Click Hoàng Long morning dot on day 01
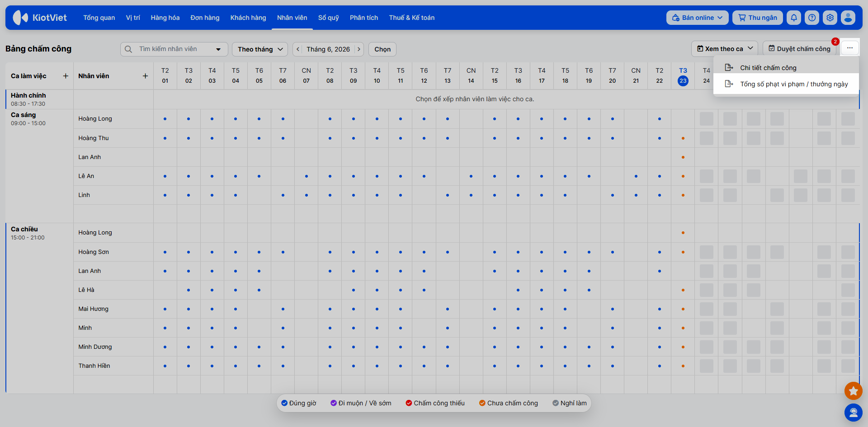Viewport: 868px width, 427px height. (x=165, y=119)
